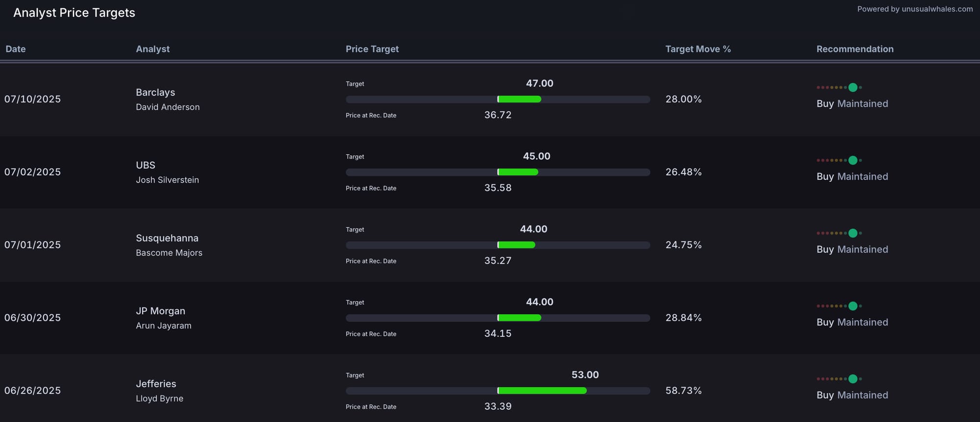Viewport: 980px width, 422px height.
Task: Click the Susquehanna recommendation rating dot indicator
Action: [839, 234]
